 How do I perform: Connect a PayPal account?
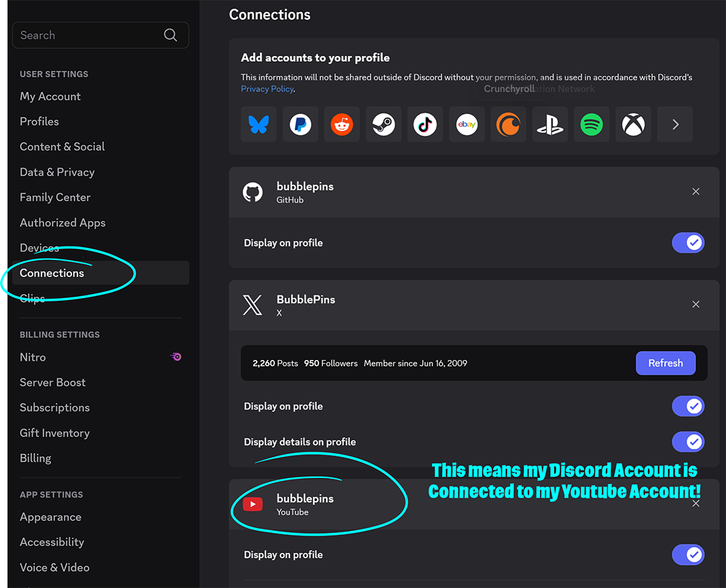coord(300,124)
